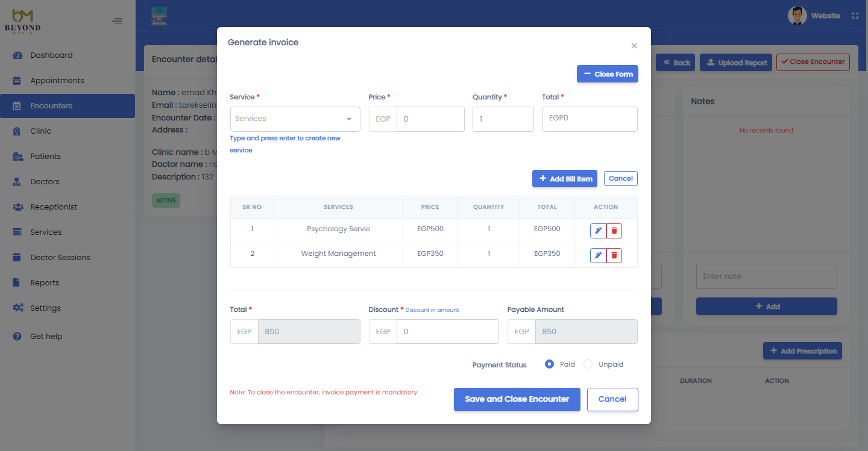The image size is (868, 451).
Task: Edit the Weight Management bill item
Action: (x=598, y=256)
